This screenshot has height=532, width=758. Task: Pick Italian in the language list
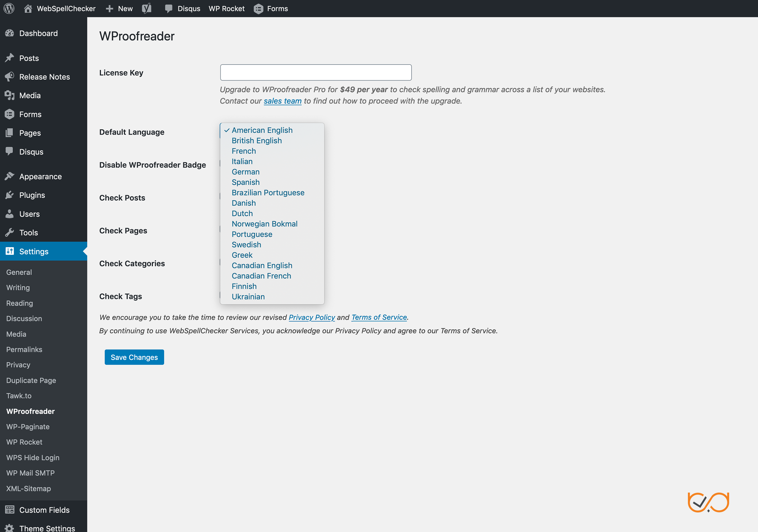242,161
